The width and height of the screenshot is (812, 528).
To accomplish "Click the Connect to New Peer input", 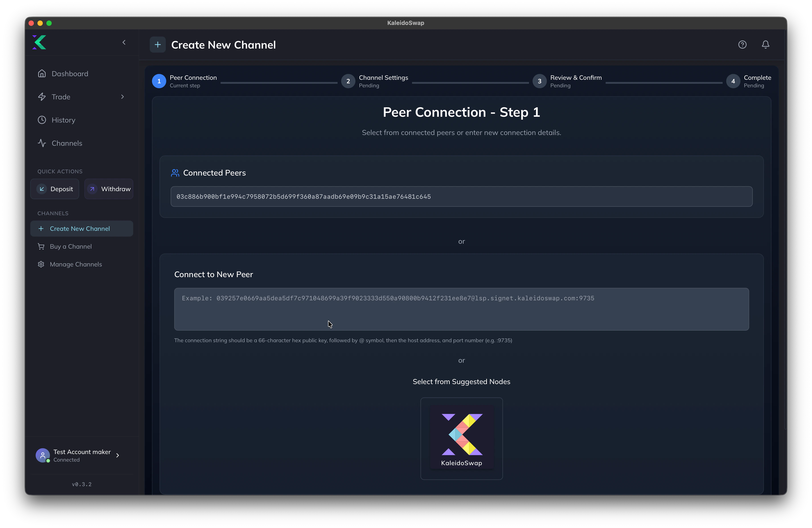I will (x=461, y=309).
